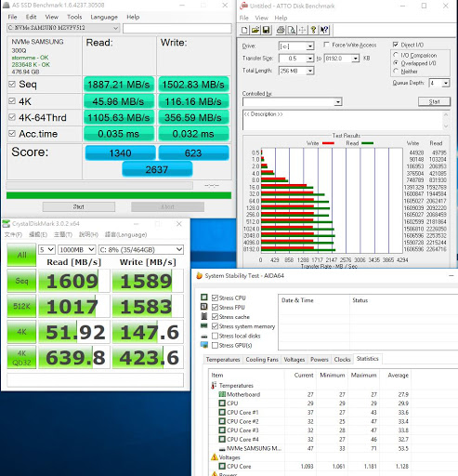The width and height of the screenshot is (458, 476).
Task: Click the Save floppy icon in ATTO toolbar
Action: pyautogui.click(x=266, y=30)
